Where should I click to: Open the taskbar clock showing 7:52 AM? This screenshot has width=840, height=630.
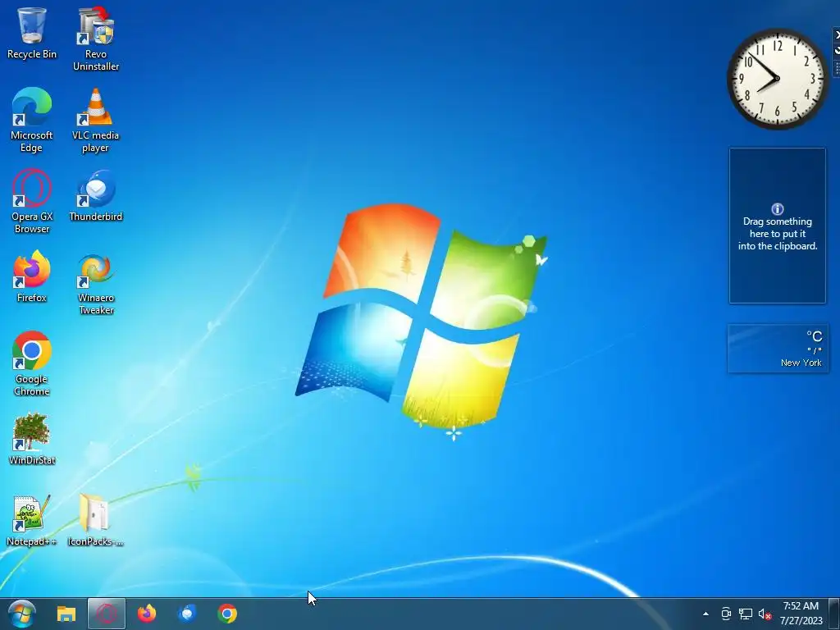801,614
